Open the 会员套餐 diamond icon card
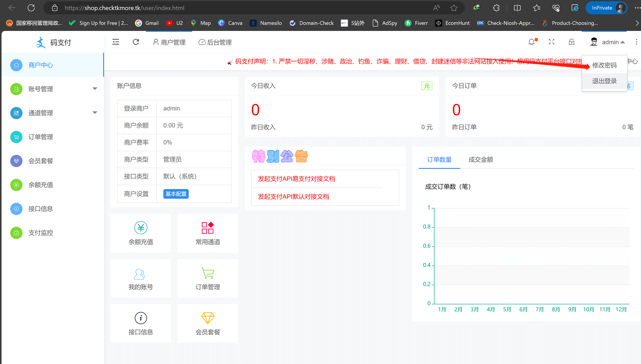Viewport: 641px width, 364px height. [208, 323]
